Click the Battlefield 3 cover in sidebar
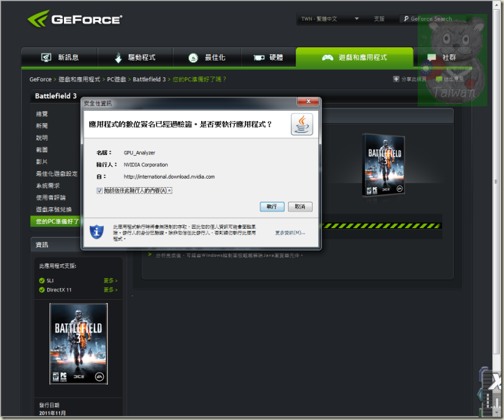This screenshot has width=504, height=420. (79, 344)
